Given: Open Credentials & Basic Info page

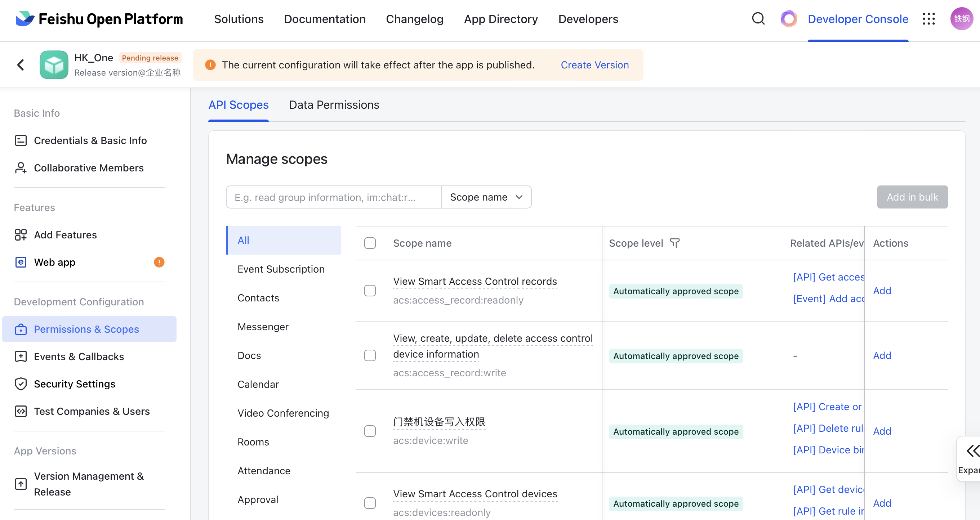Looking at the screenshot, I should [89, 140].
